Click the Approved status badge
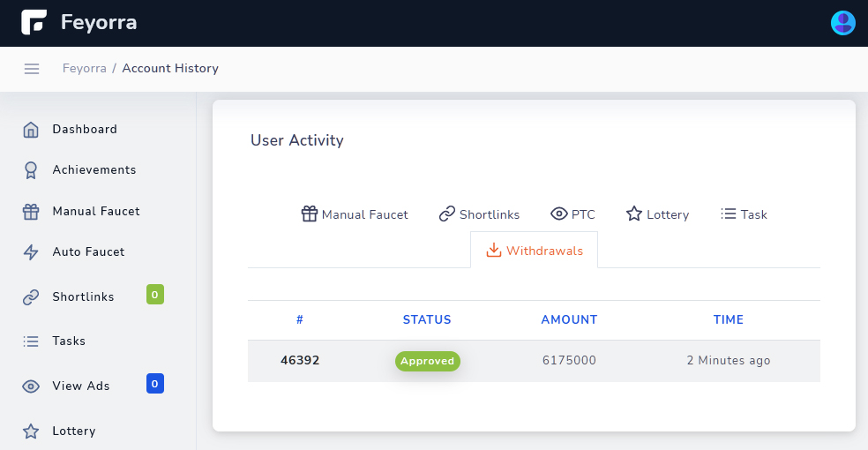Image resolution: width=868 pixels, height=450 pixels. point(427,361)
